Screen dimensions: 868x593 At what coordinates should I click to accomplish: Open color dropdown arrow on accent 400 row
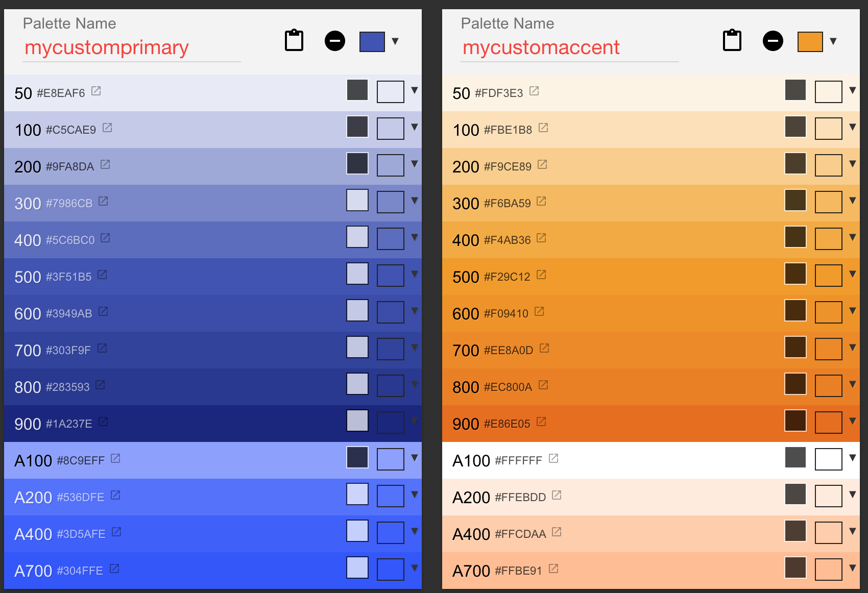852,237
